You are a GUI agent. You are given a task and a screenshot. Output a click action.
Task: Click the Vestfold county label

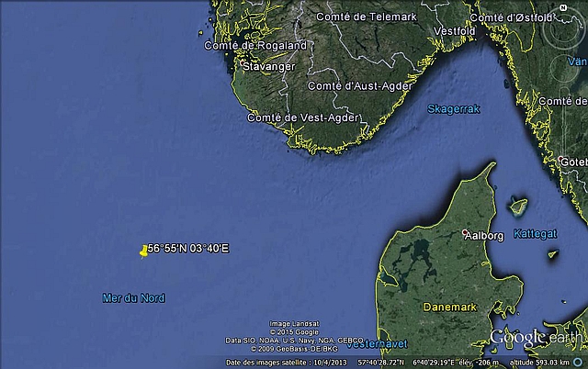click(455, 31)
